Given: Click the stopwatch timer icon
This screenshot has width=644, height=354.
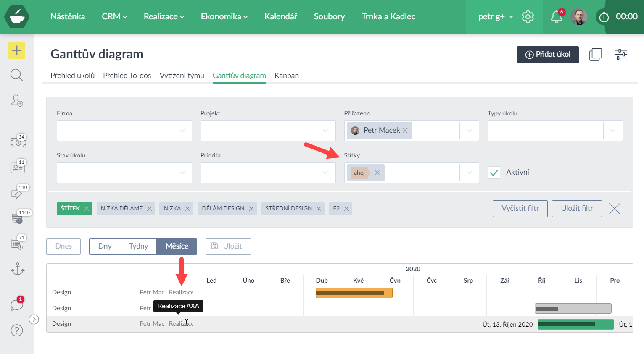Looking at the screenshot, I should 604,17.
